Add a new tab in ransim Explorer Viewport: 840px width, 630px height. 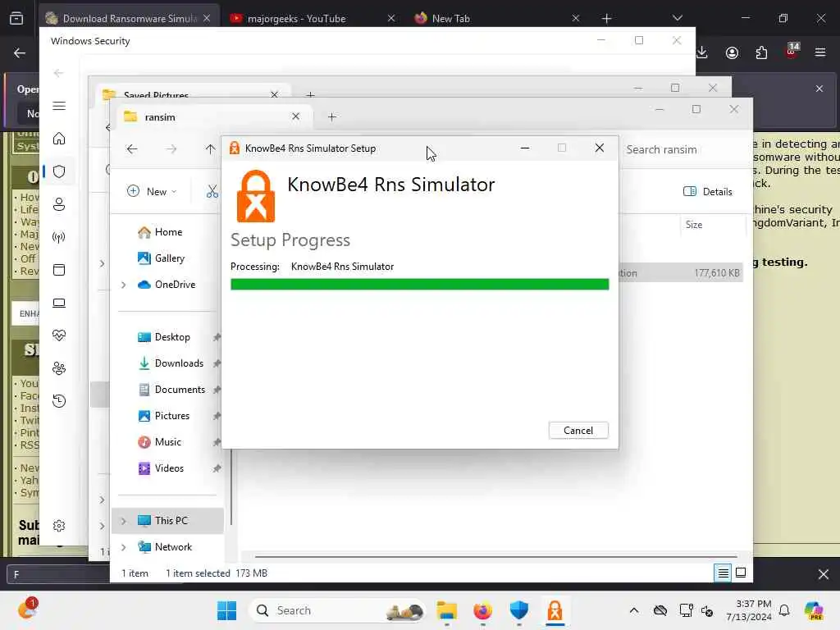point(332,116)
